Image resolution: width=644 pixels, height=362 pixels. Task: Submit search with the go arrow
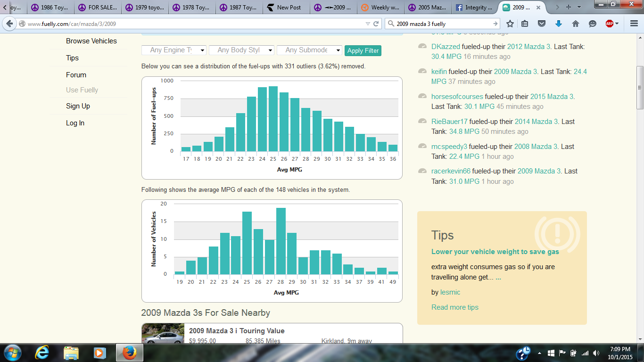(x=495, y=24)
